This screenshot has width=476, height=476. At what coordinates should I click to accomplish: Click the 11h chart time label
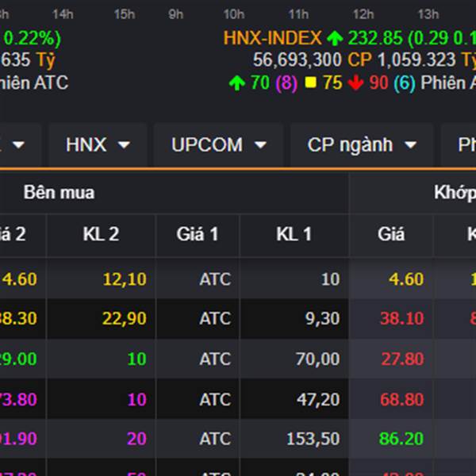298,14
